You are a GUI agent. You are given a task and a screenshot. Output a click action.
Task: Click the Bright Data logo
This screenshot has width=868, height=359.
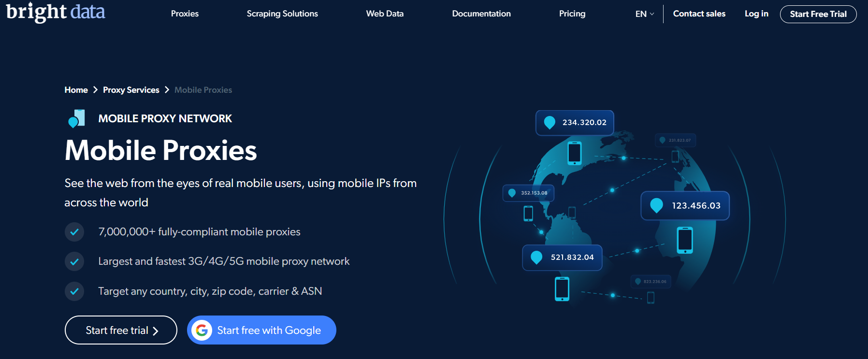point(56,12)
